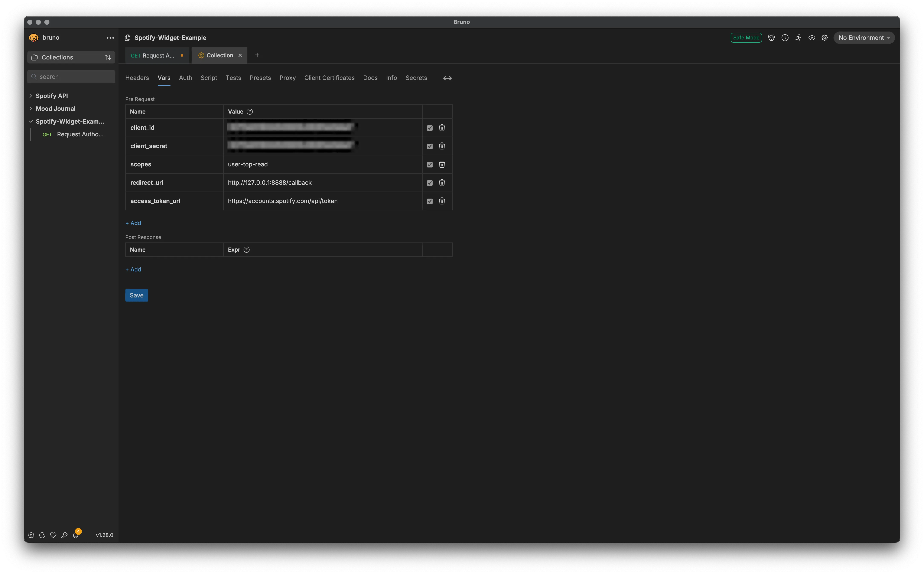Click the key icon near the version number
The image size is (924, 574).
pos(64,535)
